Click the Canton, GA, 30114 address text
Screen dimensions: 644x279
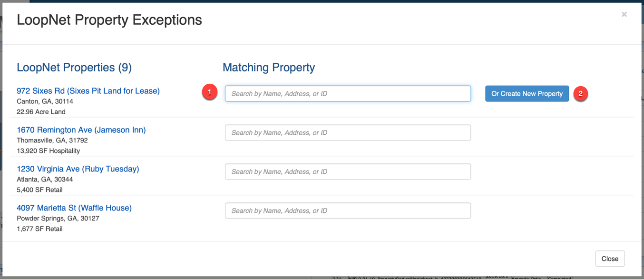(x=45, y=101)
